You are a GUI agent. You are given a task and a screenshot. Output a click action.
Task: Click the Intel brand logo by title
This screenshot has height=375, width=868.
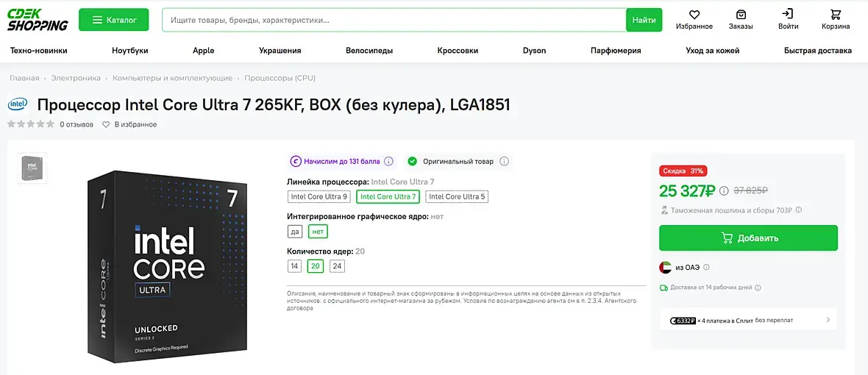(x=18, y=104)
